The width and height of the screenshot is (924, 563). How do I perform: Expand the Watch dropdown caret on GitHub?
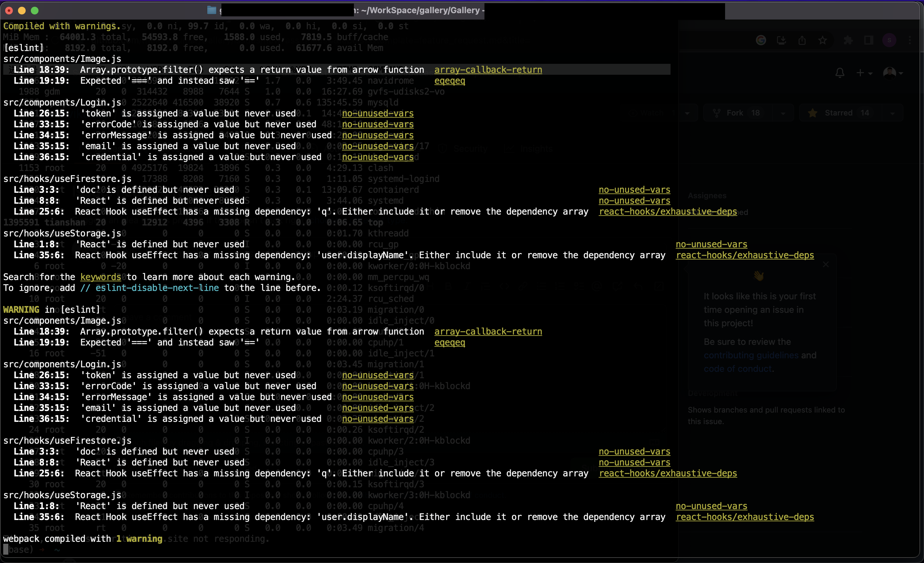point(687,113)
